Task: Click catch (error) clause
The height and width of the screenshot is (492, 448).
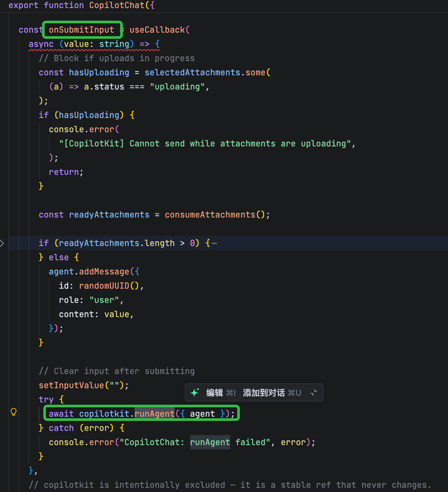Action: 81,428
